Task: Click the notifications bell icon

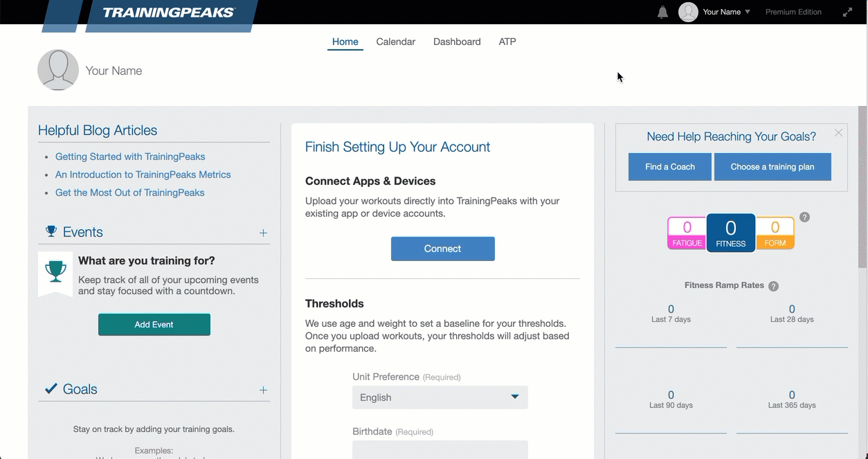Action: click(662, 12)
